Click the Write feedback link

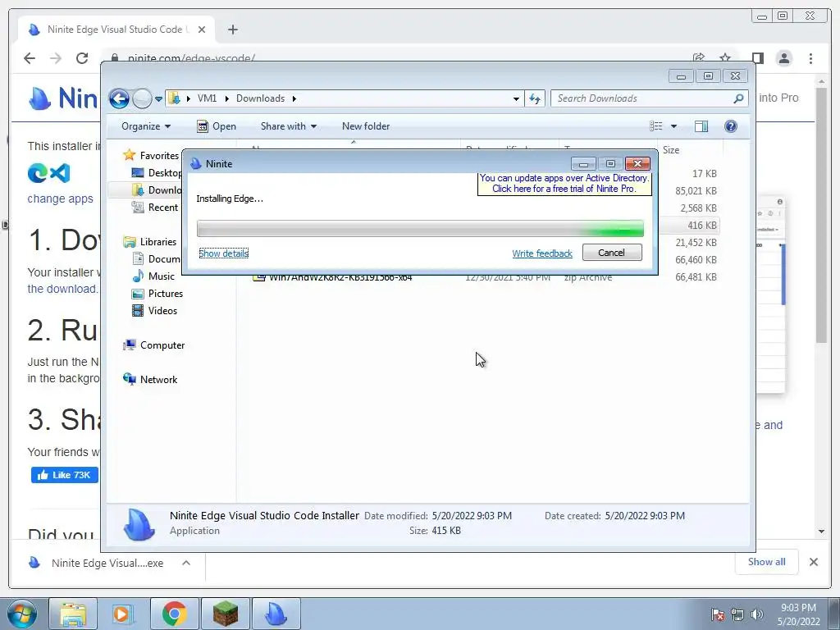(542, 253)
